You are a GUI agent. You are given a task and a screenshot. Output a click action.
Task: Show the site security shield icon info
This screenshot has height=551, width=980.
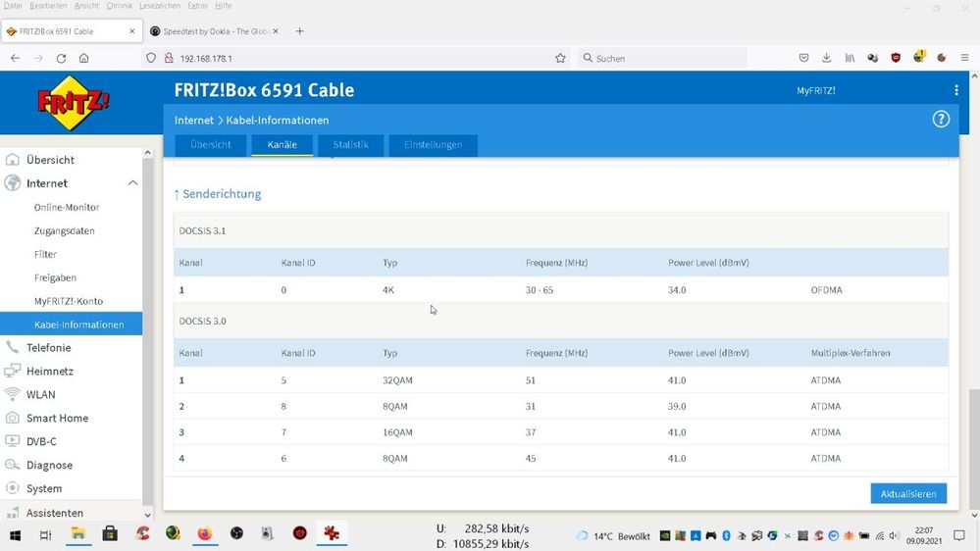[x=151, y=58]
